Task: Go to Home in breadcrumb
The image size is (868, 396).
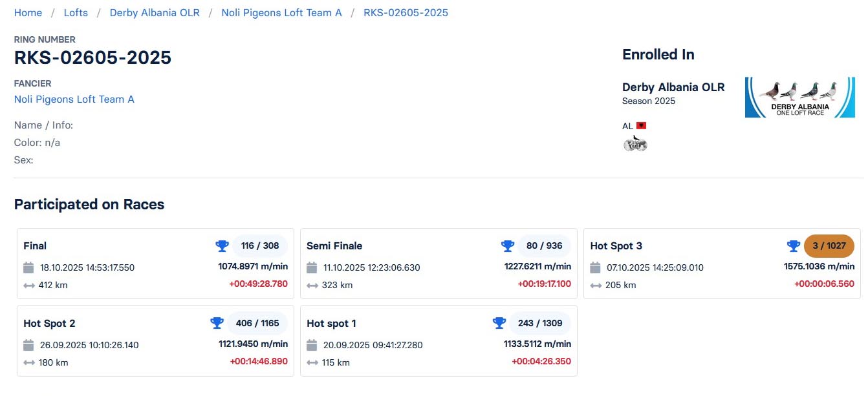Action: pos(28,13)
